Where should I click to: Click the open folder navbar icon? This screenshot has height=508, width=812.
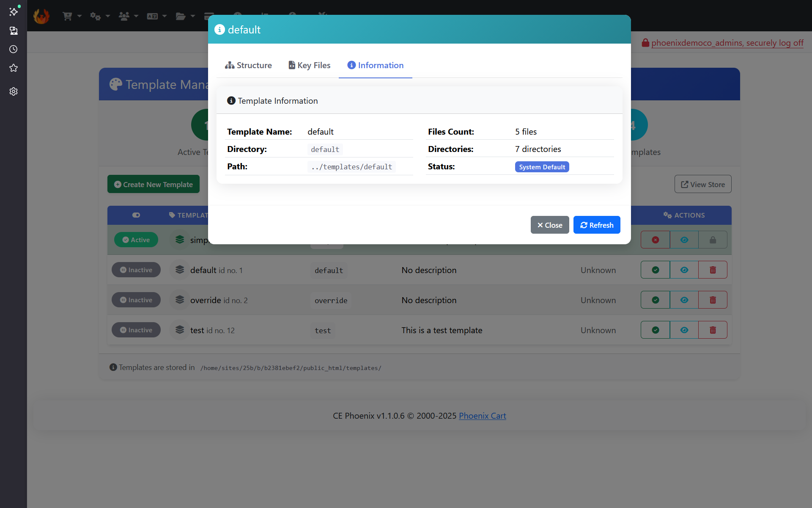pos(181,16)
